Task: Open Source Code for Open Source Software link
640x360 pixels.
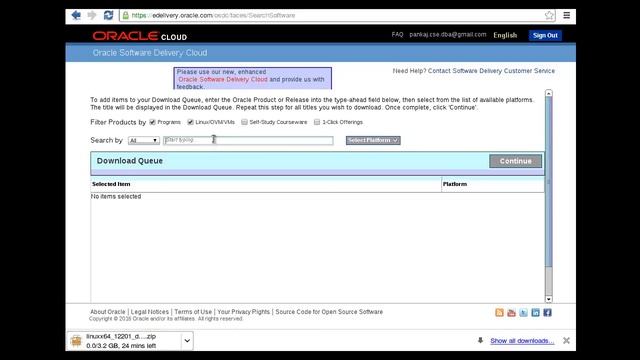Action: [x=329, y=312]
